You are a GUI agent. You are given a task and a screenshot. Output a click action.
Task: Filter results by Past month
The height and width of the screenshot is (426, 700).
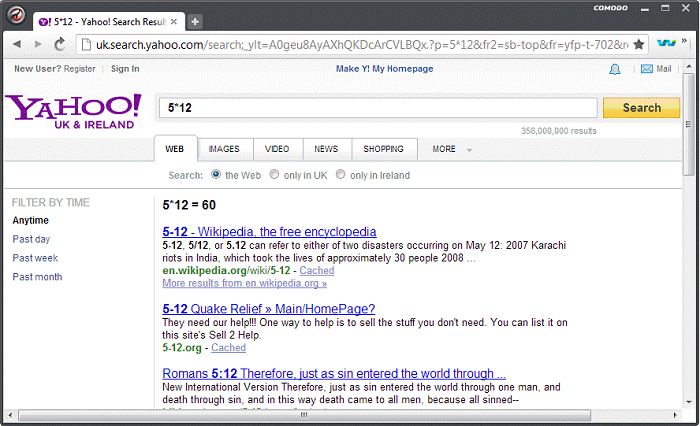pos(38,277)
